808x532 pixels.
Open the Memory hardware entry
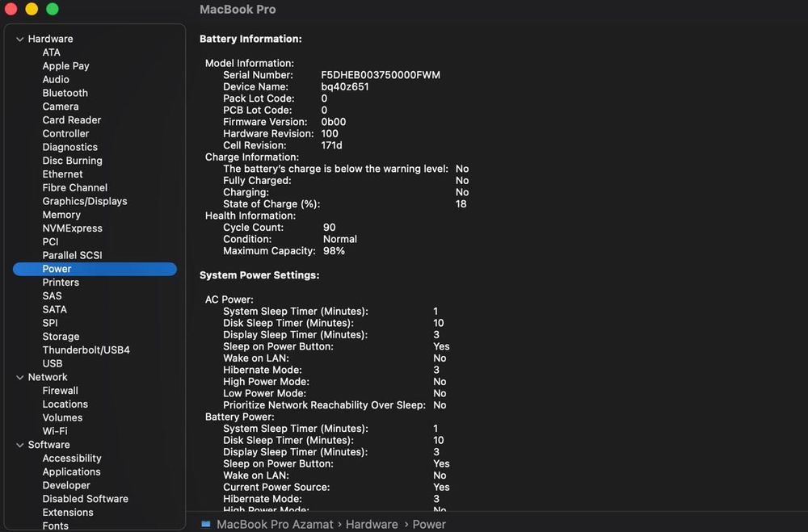[x=61, y=215]
